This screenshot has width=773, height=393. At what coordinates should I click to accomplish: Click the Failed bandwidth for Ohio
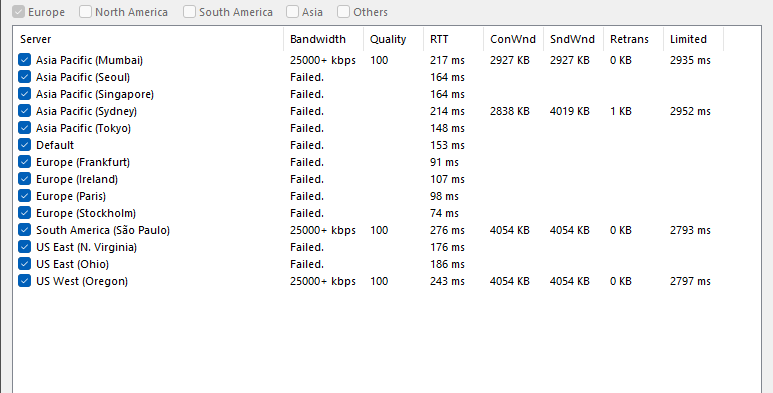tap(307, 264)
